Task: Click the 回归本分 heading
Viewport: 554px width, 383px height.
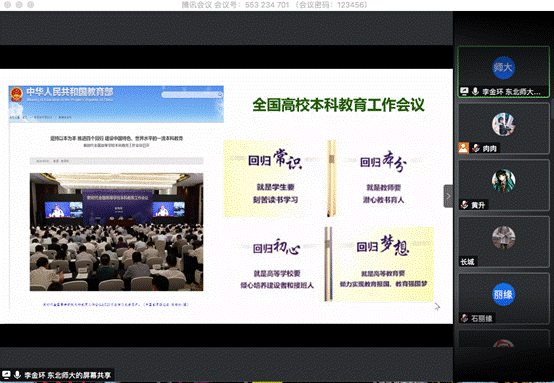Action: click(383, 161)
